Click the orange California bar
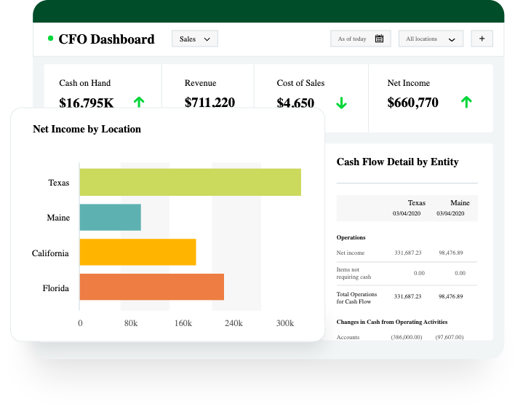 point(138,252)
